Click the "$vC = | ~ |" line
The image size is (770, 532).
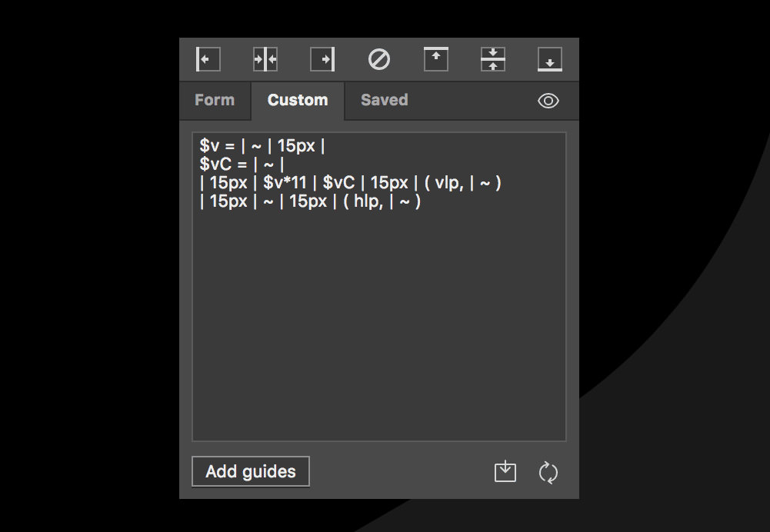click(242, 165)
